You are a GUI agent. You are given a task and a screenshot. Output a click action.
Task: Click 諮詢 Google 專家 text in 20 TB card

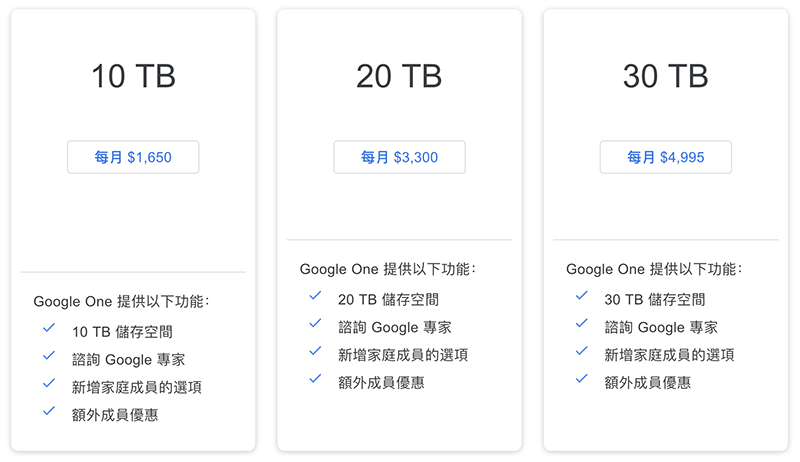click(394, 327)
